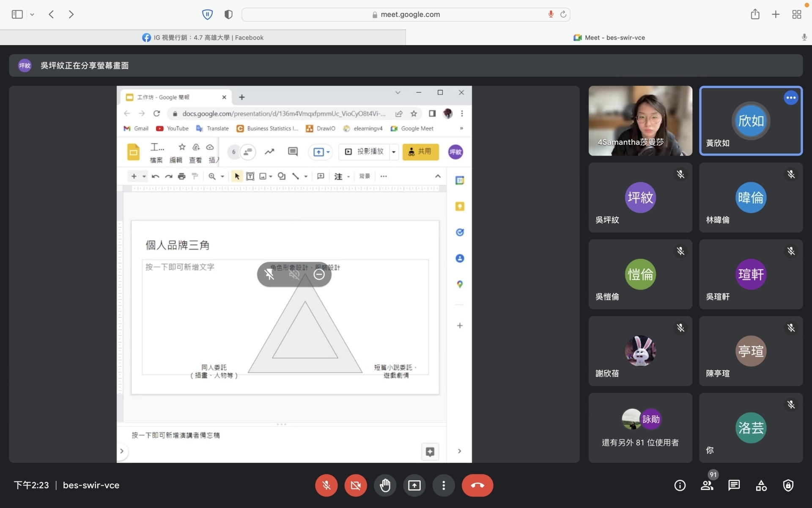The image size is (812, 508).
Task: Open comment history in Slides
Action: coord(293,152)
